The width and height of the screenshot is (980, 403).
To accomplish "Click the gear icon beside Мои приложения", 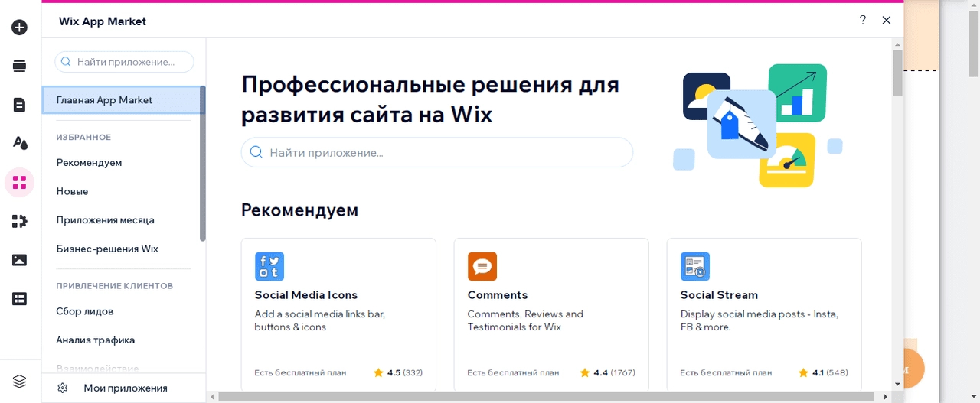I will [x=63, y=388].
